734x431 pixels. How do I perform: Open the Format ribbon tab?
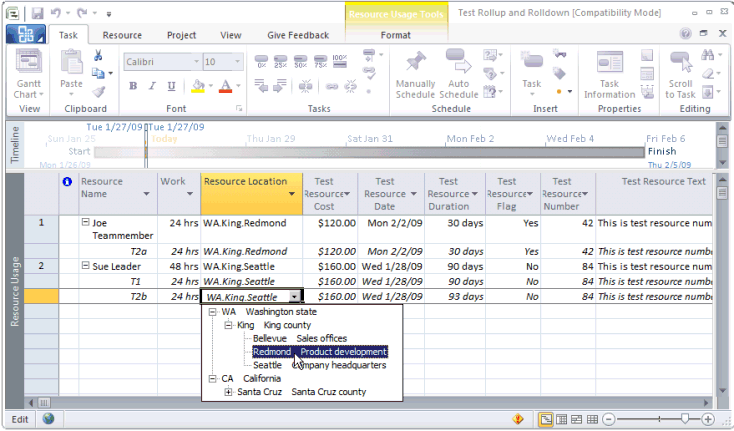tap(396, 35)
